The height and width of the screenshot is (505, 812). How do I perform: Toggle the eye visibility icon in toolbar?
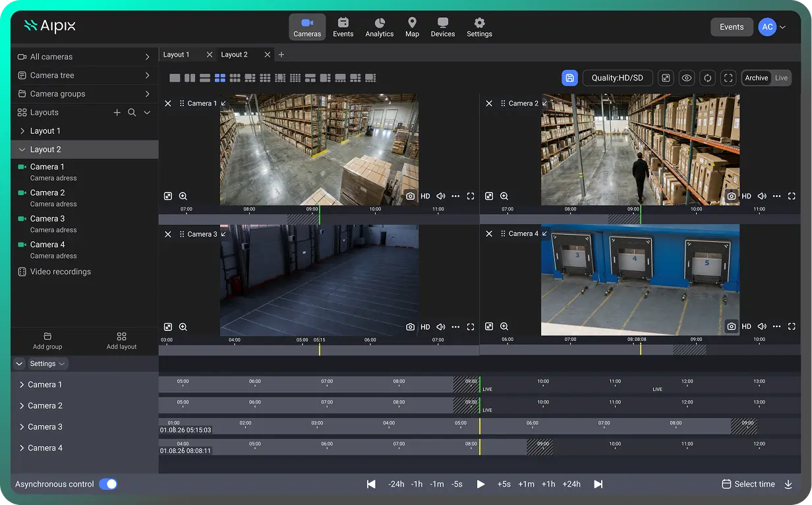687,78
